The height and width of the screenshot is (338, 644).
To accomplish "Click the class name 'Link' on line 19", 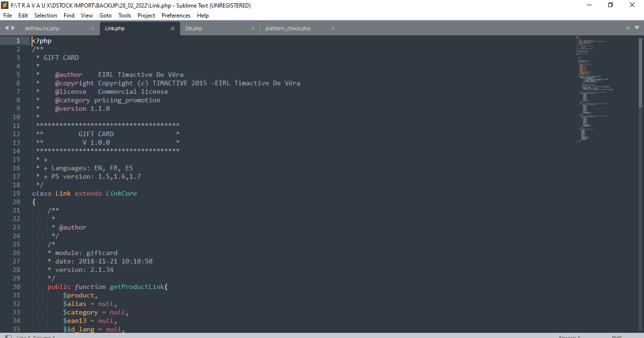I will click(63, 193).
